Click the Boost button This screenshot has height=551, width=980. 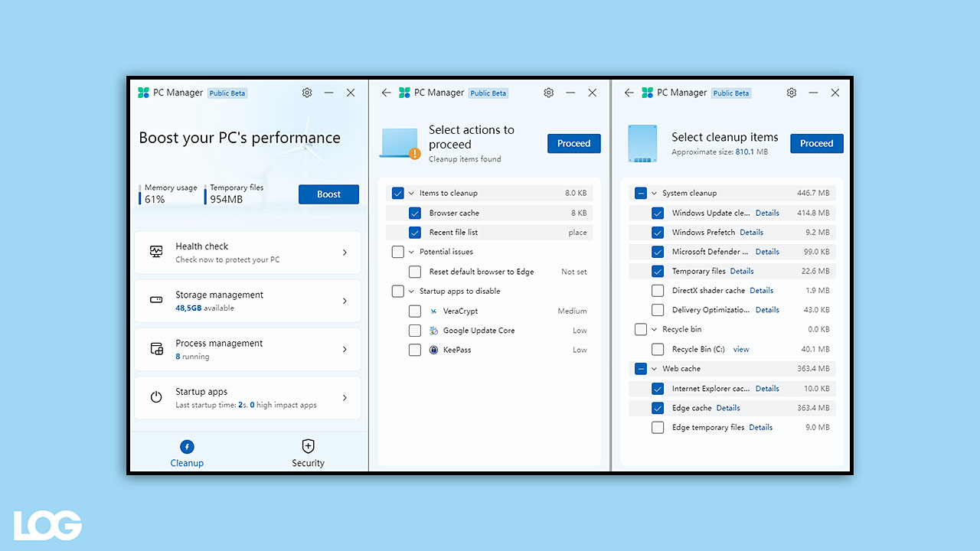(328, 194)
